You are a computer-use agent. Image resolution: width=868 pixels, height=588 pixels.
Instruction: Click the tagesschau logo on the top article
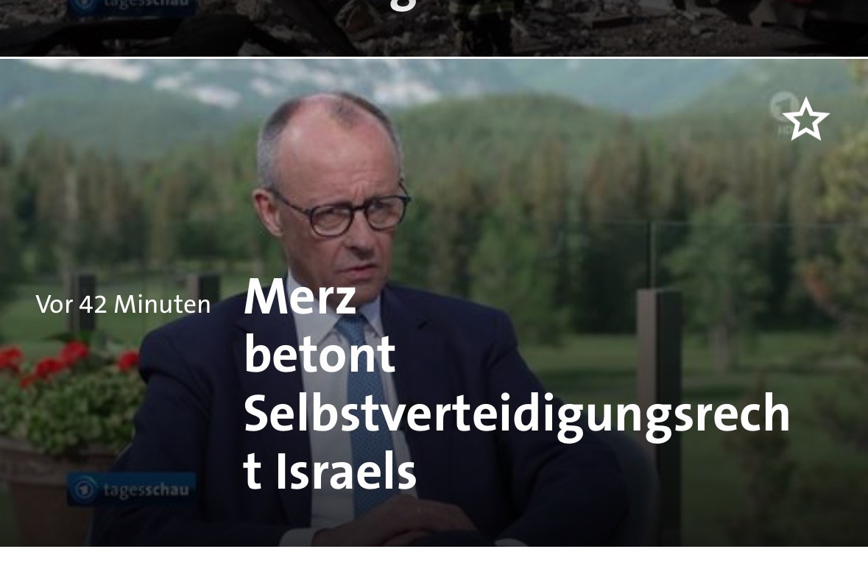132,7
